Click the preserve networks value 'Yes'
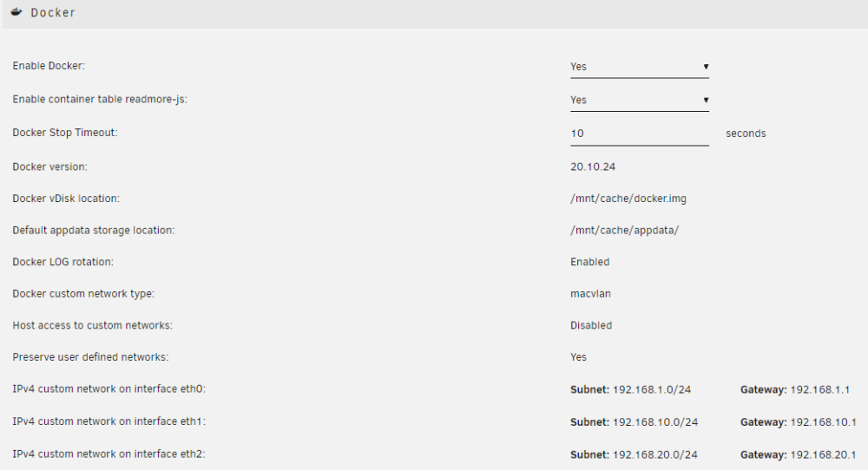This screenshot has height=470, width=868. [578, 357]
